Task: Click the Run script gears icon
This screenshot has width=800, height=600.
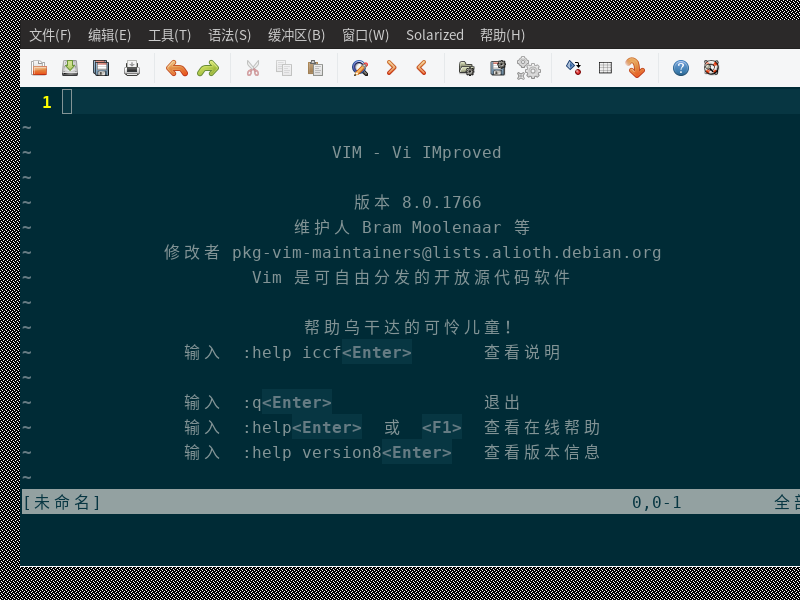Action: click(529, 68)
